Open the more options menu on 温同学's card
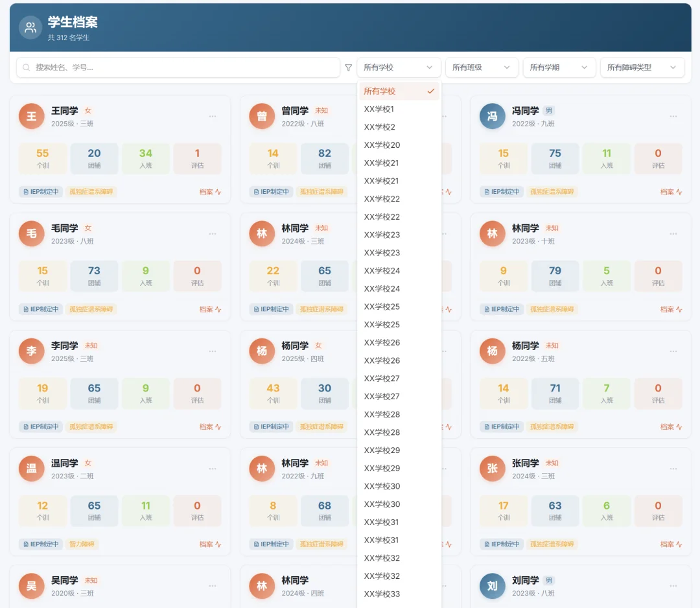The height and width of the screenshot is (608, 700). click(x=213, y=468)
